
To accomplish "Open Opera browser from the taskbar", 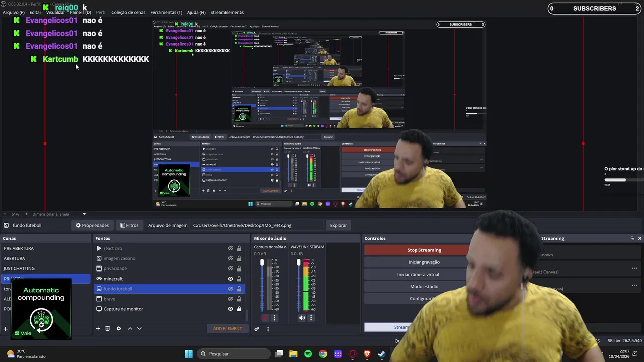I will [353, 354].
